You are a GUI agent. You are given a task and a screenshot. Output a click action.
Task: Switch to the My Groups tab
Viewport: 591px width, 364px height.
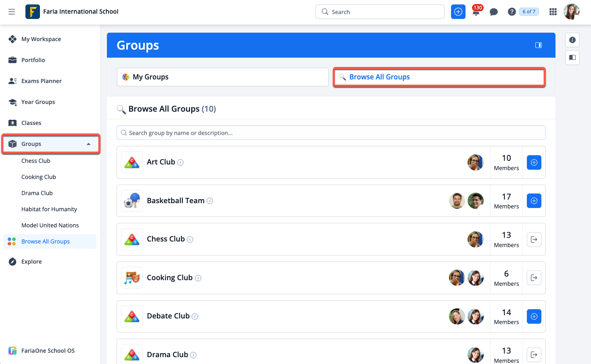click(223, 77)
